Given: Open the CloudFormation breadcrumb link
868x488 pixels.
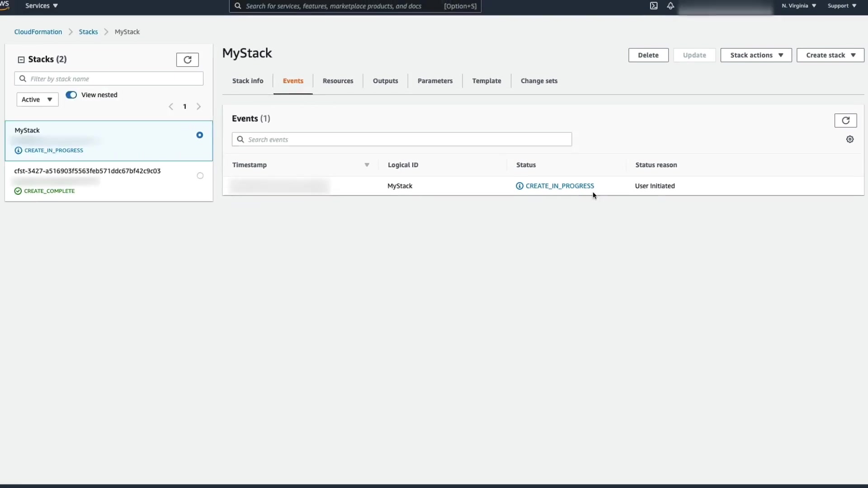Looking at the screenshot, I should 38,32.
